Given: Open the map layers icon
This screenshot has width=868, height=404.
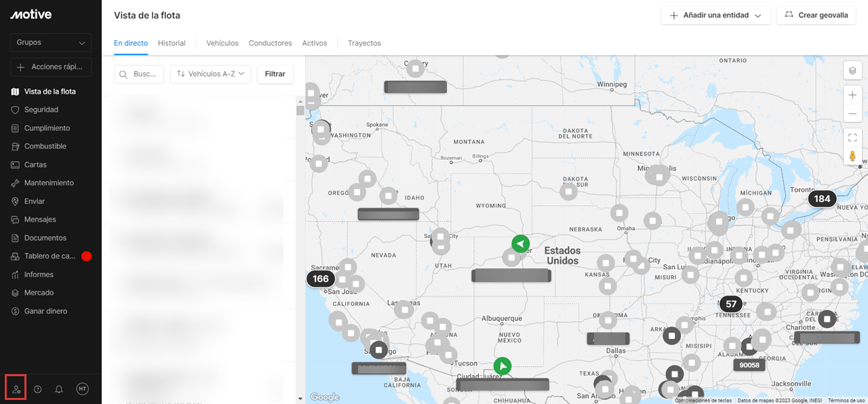Looking at the screenshot, I should pyautogui.click(x=852, y=70).
